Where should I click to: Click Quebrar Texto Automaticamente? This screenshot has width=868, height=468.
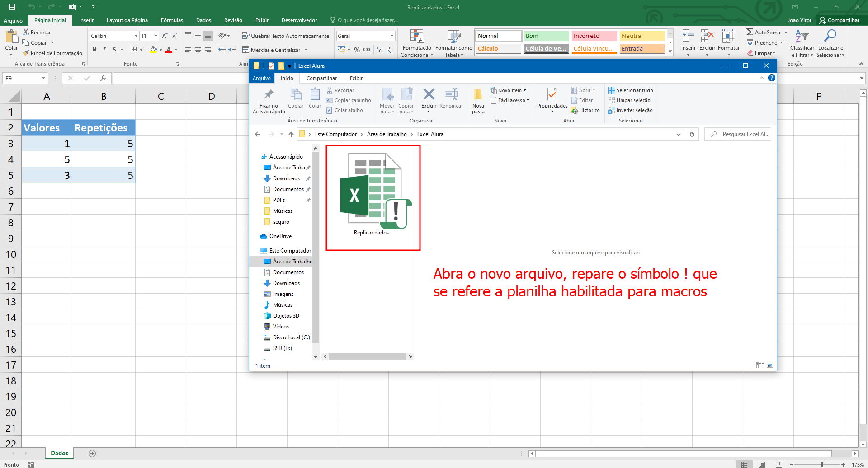point(286,36)
